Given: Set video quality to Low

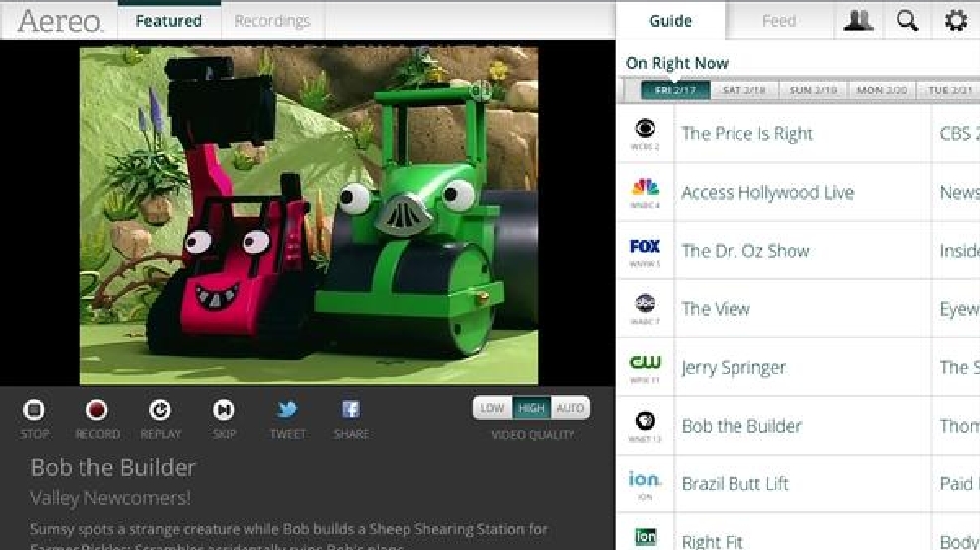Looking at the screenshot, I should (493, 408).
